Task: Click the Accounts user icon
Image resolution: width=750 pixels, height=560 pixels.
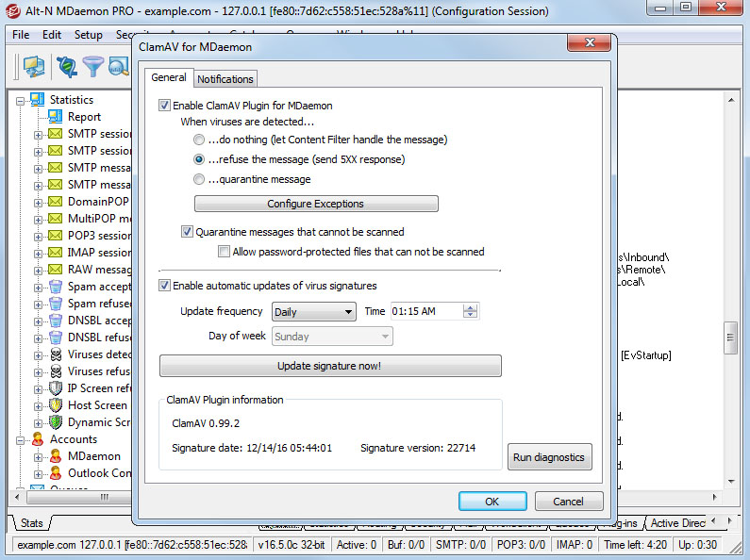Action: pos(38,439)
